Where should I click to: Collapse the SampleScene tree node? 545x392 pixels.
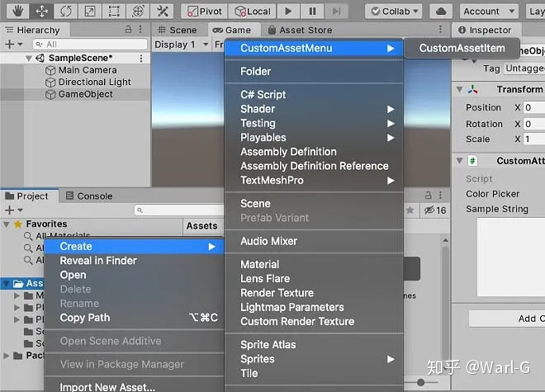click(x=29, y=58)
